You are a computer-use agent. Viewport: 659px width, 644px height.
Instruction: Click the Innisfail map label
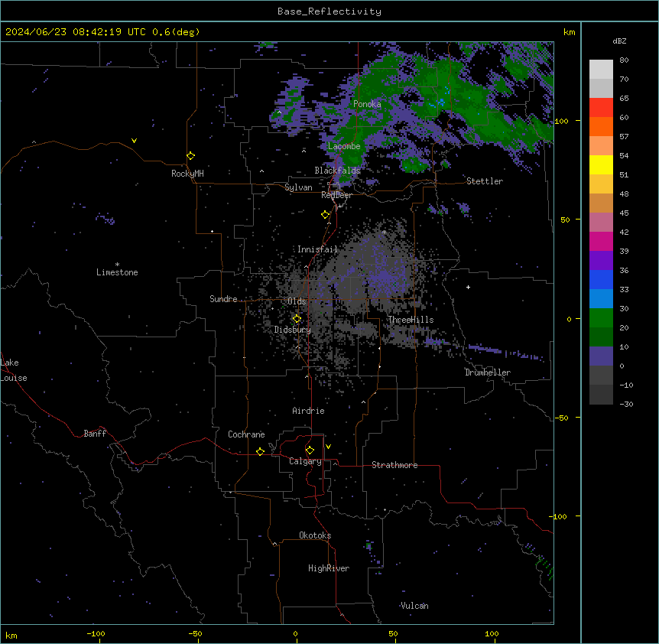(317, 249)
